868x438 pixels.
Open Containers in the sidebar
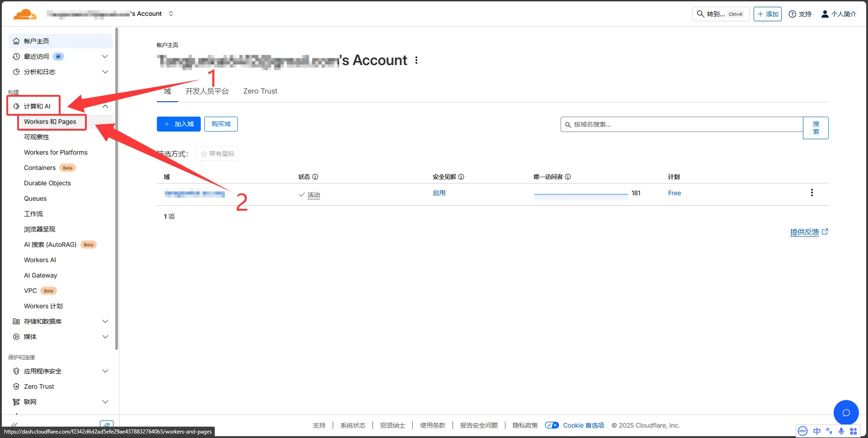click(40, 168)
